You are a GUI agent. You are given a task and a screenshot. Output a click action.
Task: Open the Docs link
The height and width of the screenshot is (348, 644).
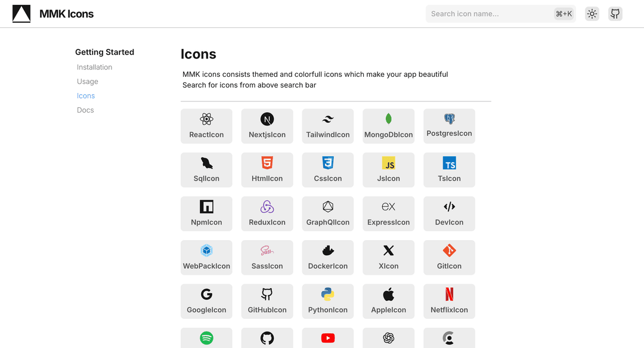85,110
